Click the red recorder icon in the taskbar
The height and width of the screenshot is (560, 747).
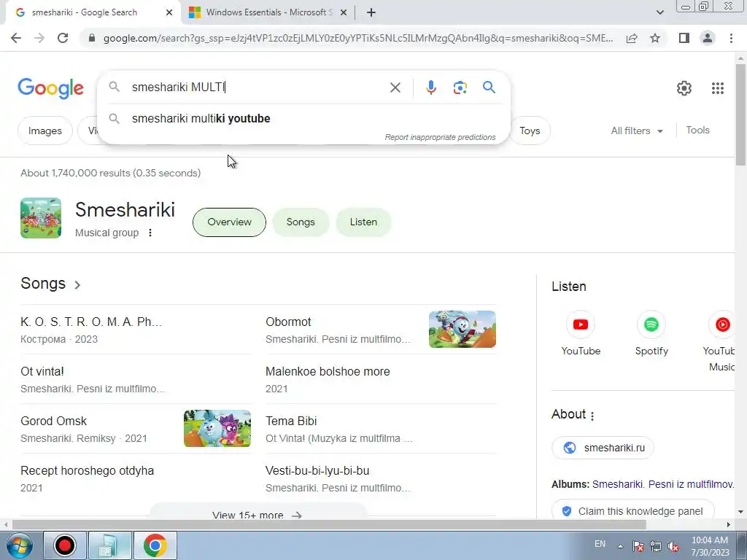coord(65,545)
